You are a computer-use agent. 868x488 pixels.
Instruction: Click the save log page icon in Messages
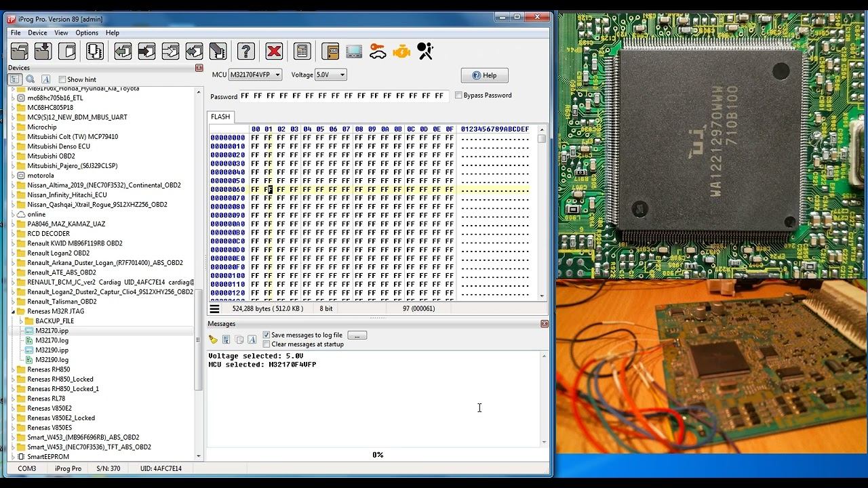coord(226,340)
